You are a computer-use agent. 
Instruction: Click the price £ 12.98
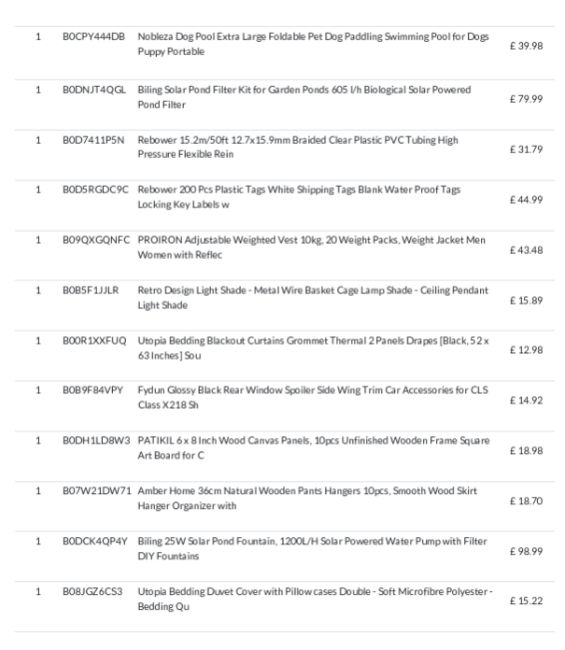526,350
